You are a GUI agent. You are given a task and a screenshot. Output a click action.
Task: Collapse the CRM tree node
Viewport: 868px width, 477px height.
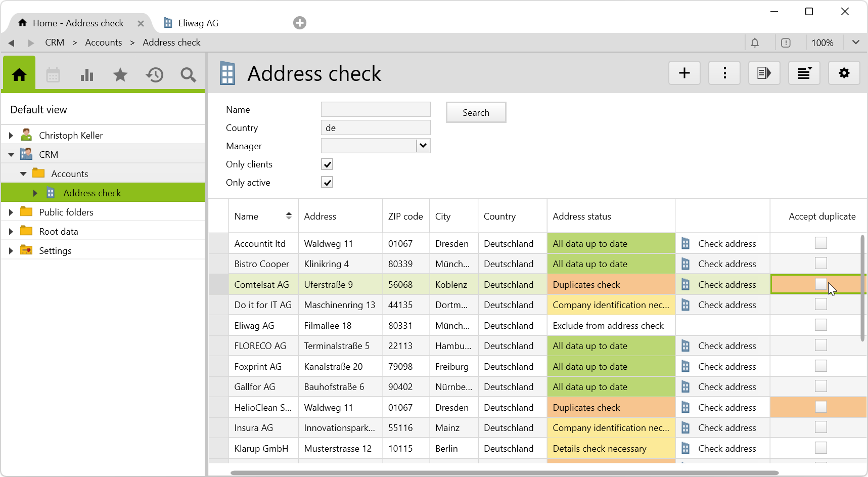11,155
